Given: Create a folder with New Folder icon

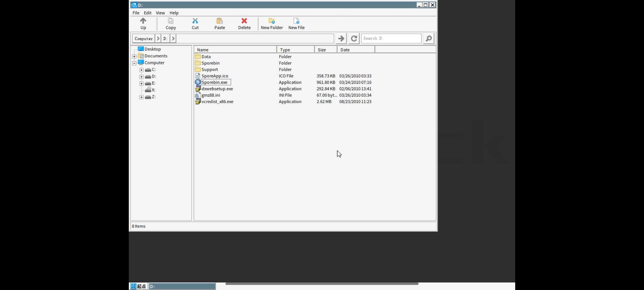Looking at the screenshot, I should coord(272,21).
